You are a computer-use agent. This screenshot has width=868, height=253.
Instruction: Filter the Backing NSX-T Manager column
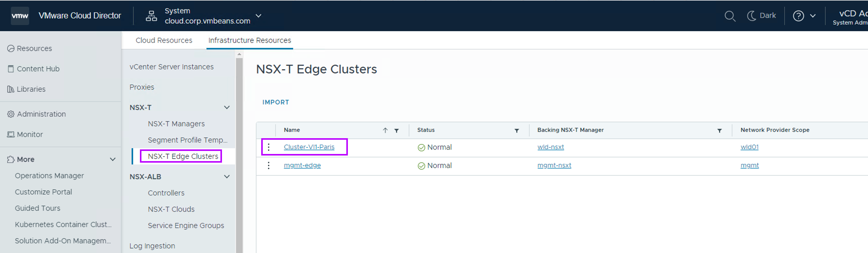719,131
